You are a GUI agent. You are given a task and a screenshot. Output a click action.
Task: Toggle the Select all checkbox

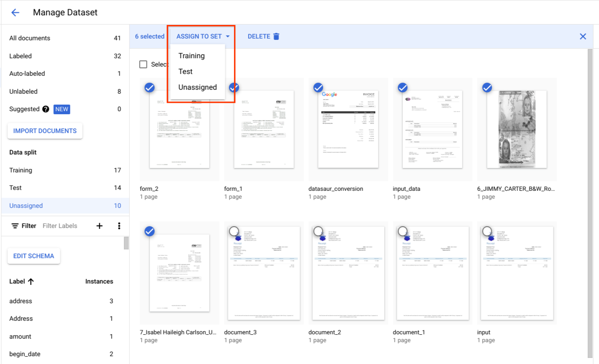(143, 64)
